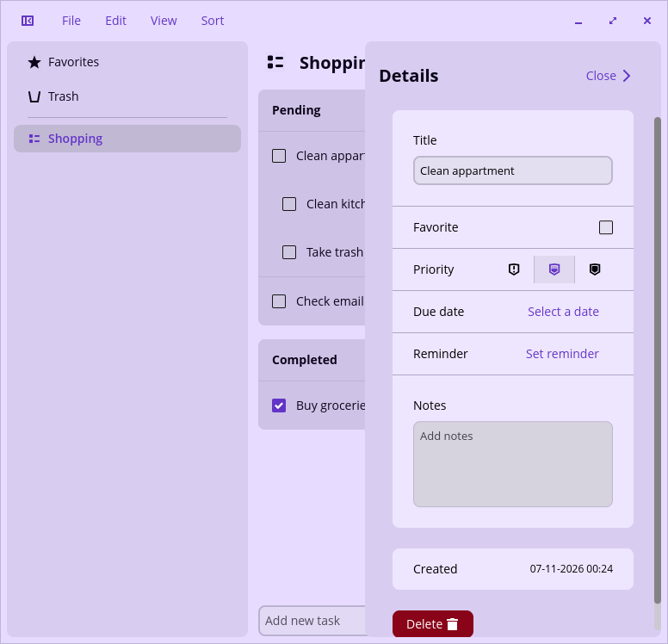
Task: Delete the task with Delete button
Action: pyautogui.click(x=433, y=624)
